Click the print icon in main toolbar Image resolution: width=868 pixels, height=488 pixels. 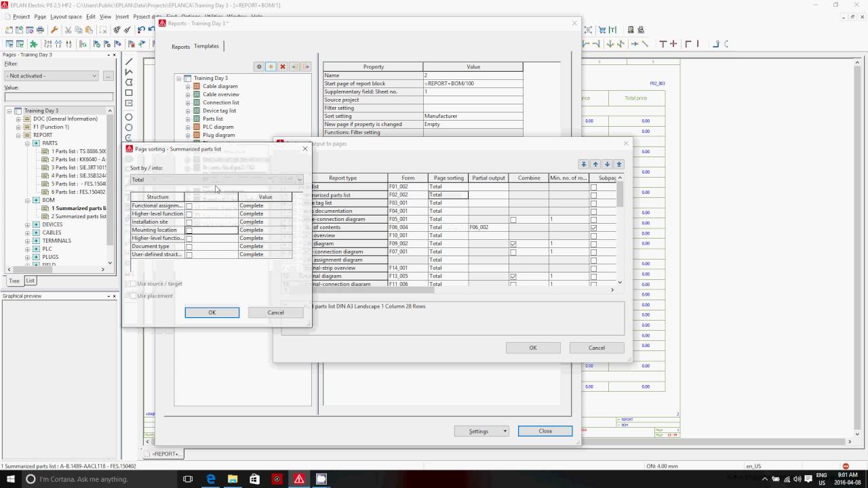[41, 30]
